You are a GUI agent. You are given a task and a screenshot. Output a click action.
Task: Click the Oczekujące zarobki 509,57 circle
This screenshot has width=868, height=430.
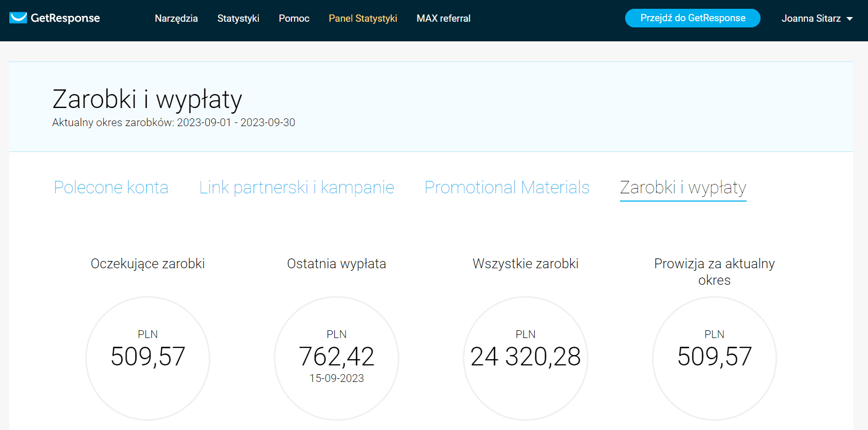click(148, 358)
